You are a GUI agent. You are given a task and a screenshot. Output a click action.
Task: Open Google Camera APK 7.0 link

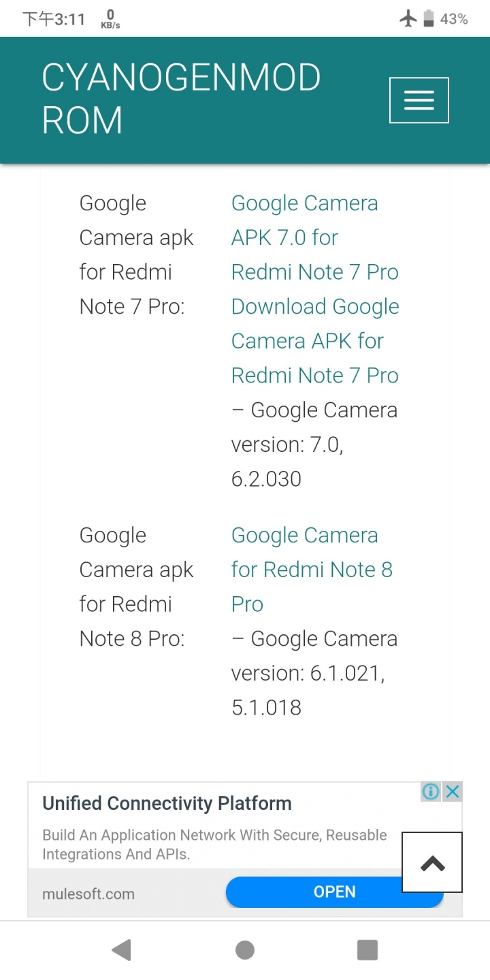coord(305,238)
